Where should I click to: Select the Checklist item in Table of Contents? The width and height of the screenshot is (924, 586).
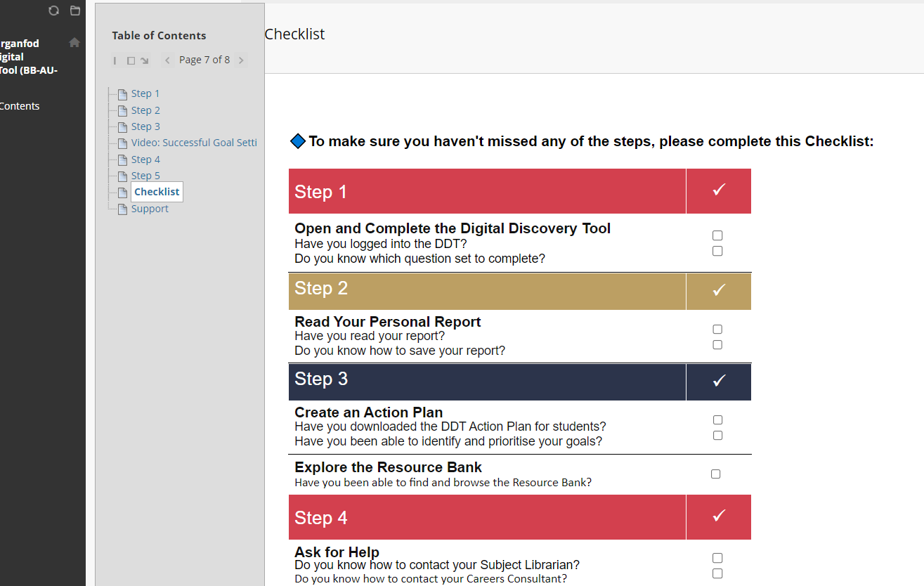[157, 192]
